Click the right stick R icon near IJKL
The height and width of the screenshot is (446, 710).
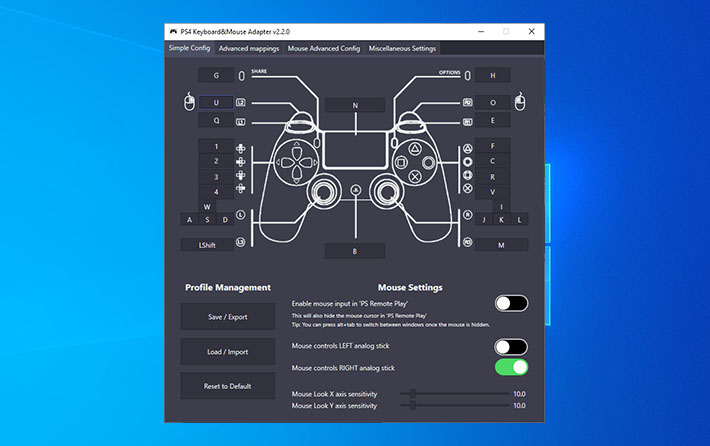(x=467, y=215)
